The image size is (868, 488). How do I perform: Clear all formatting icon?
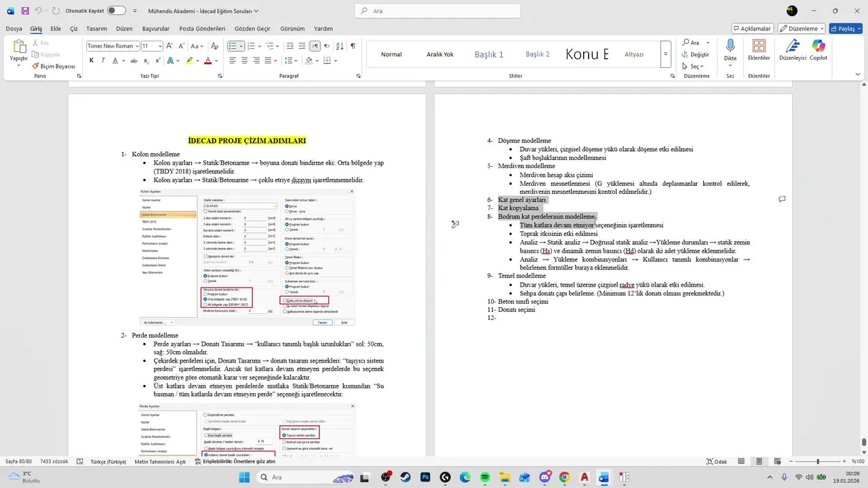[x=214, y=46]
